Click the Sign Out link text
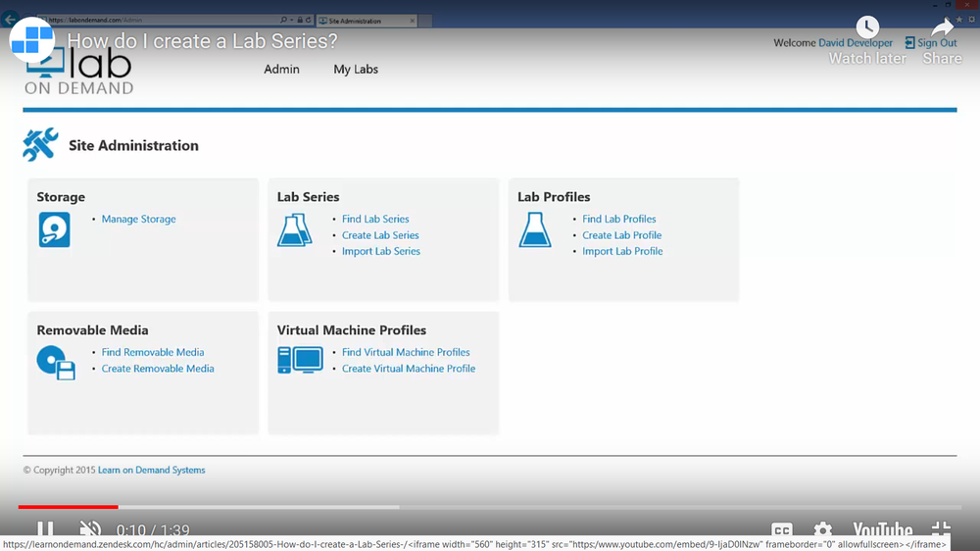Viewport: 980px width, 551px height. 937,42
